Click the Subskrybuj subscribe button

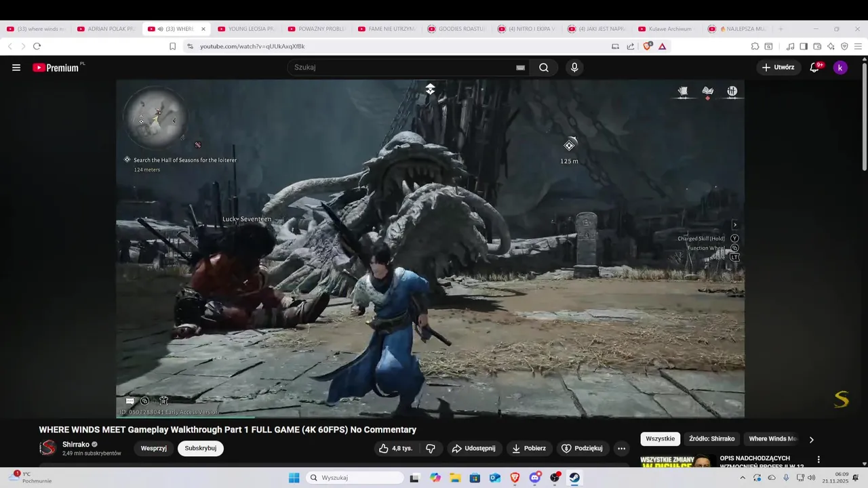(201, 449)
